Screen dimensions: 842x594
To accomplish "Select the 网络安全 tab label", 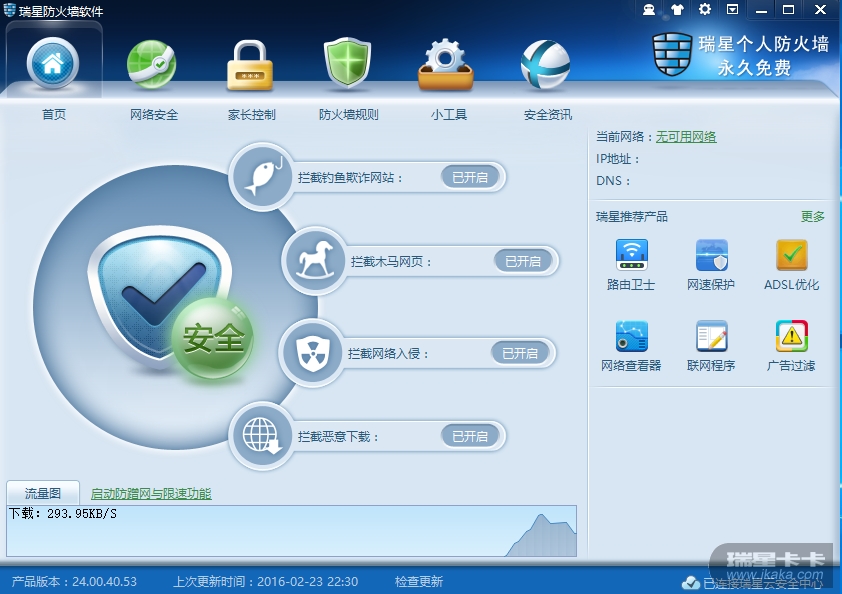I will pyautogui.click(x=154, y=114).
